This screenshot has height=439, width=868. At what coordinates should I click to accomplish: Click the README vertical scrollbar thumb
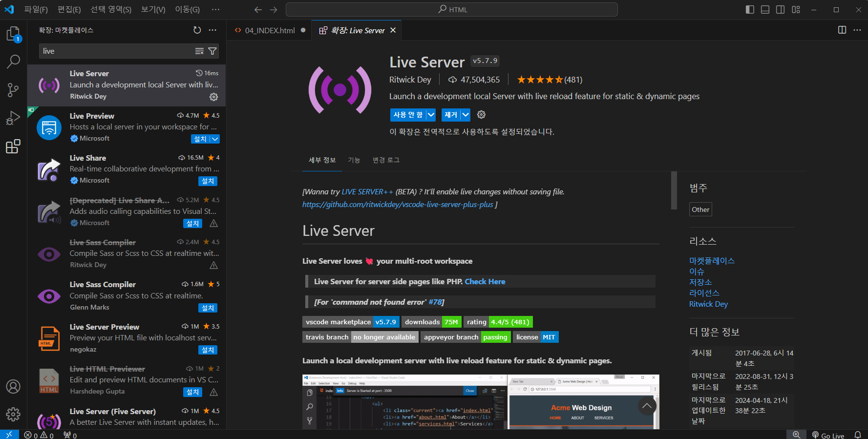[x=674, y=190]
